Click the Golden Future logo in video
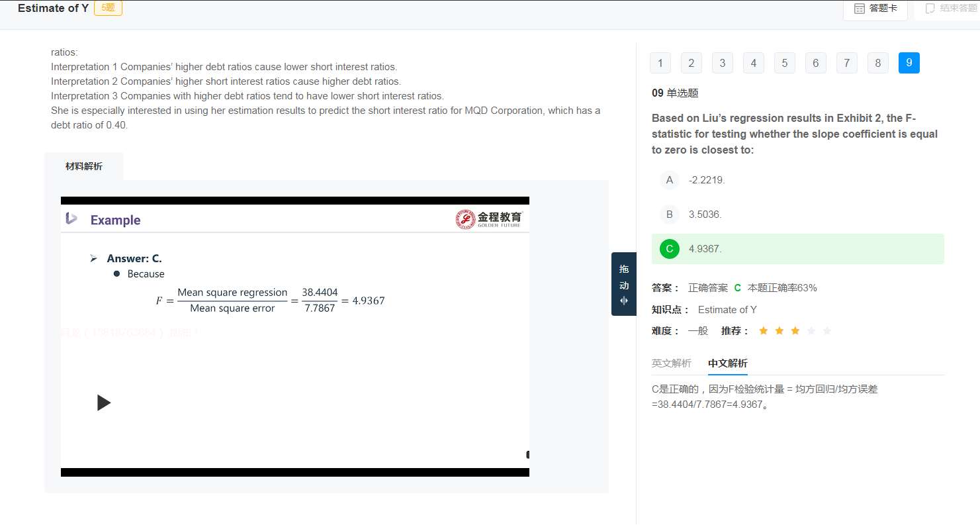This screenshot has height=527, width=980. (x=488, y=219)
